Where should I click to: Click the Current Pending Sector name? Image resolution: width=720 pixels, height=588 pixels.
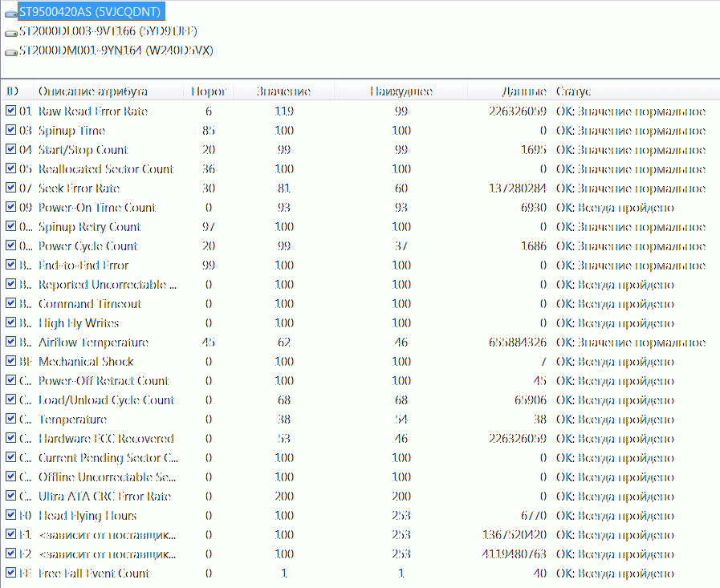pos(108,458)
